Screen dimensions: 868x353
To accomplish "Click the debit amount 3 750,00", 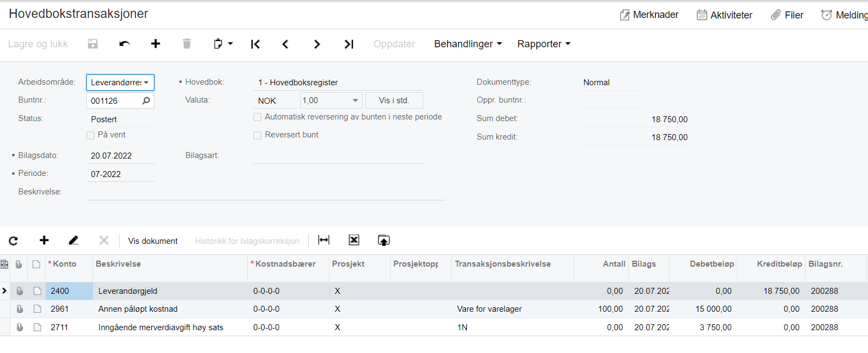I will (x=703, y=327).
